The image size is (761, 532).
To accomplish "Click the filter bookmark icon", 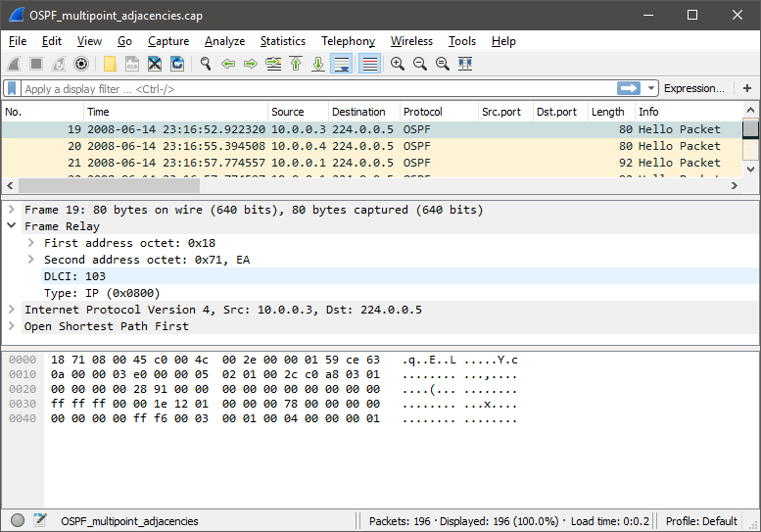I will point(12,88).
